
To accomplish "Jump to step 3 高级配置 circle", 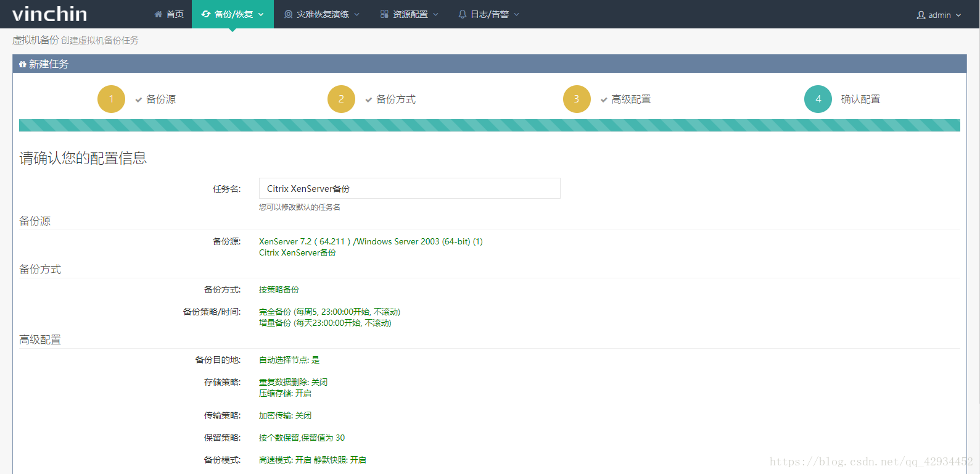I will (577, 99).
